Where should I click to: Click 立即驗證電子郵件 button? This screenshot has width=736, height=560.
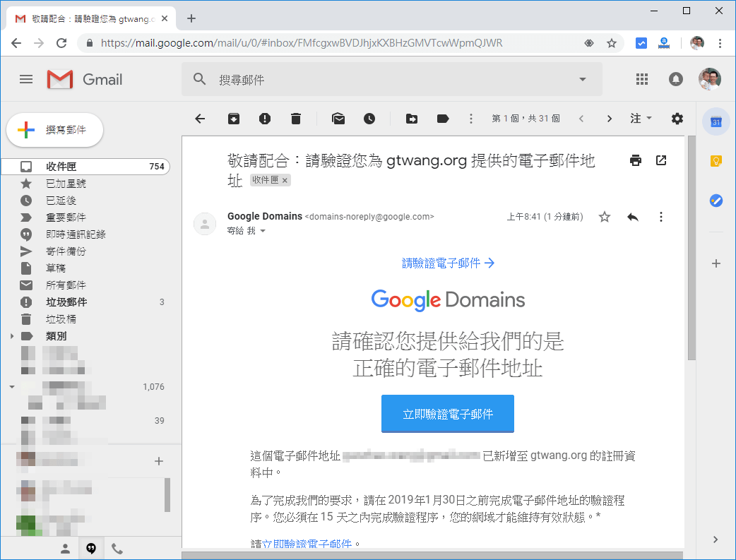point(447,415)
